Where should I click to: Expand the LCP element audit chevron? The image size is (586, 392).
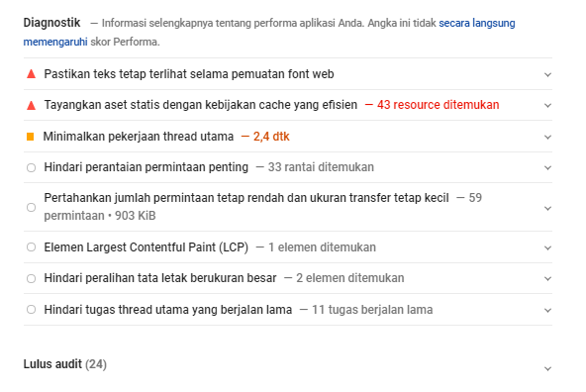tap(547, 247)
